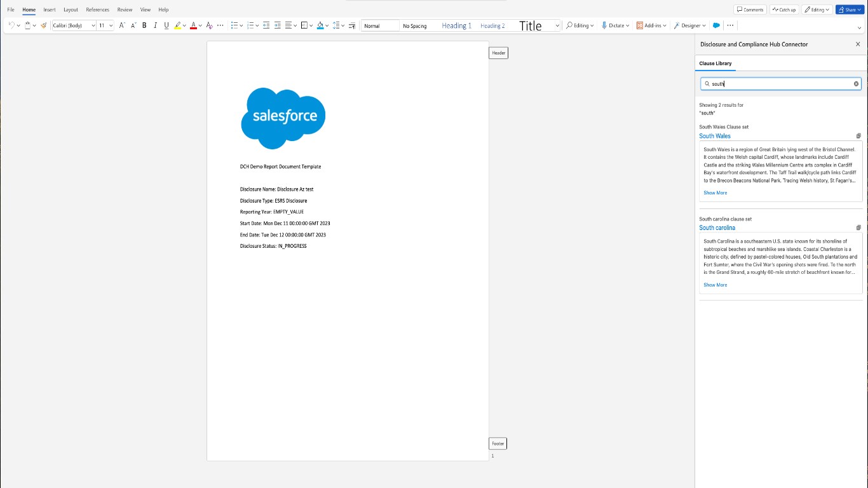Switch to the View tab
This screenshot has width=868, height=488.
click(146, 10)
